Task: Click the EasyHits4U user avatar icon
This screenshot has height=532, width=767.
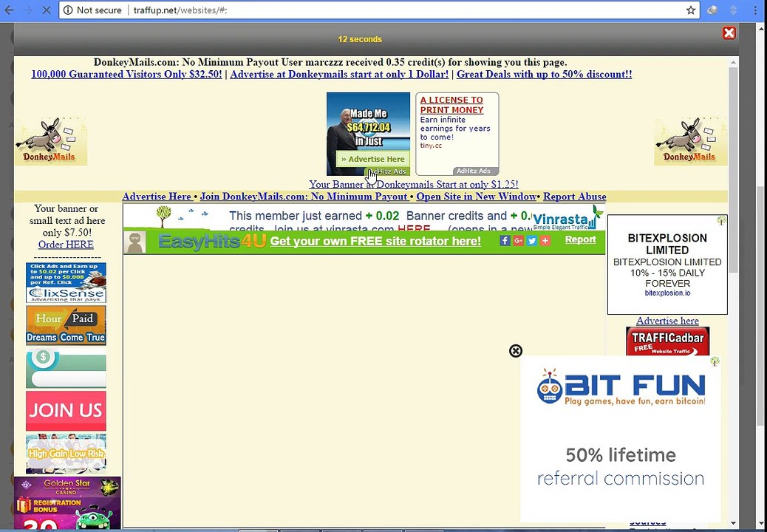Action: tap(134, 242)
